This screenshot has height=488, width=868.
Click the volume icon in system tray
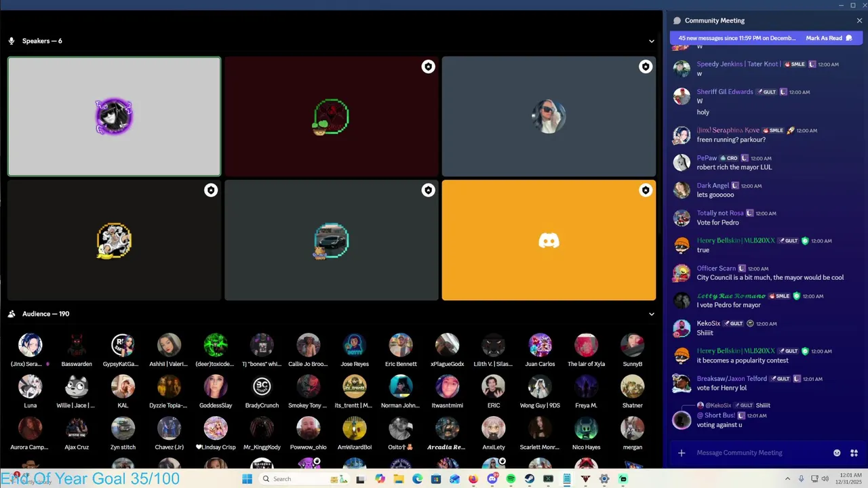coord(825,479)
